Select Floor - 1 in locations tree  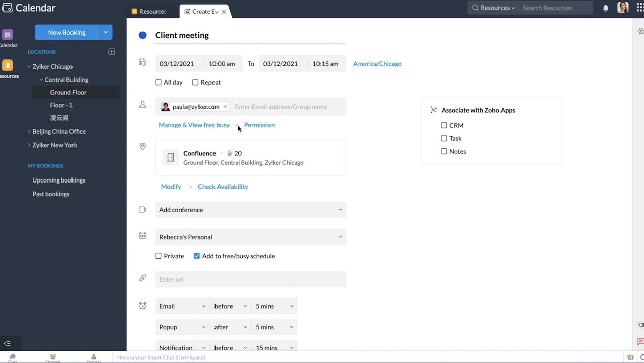click(61, 105)
